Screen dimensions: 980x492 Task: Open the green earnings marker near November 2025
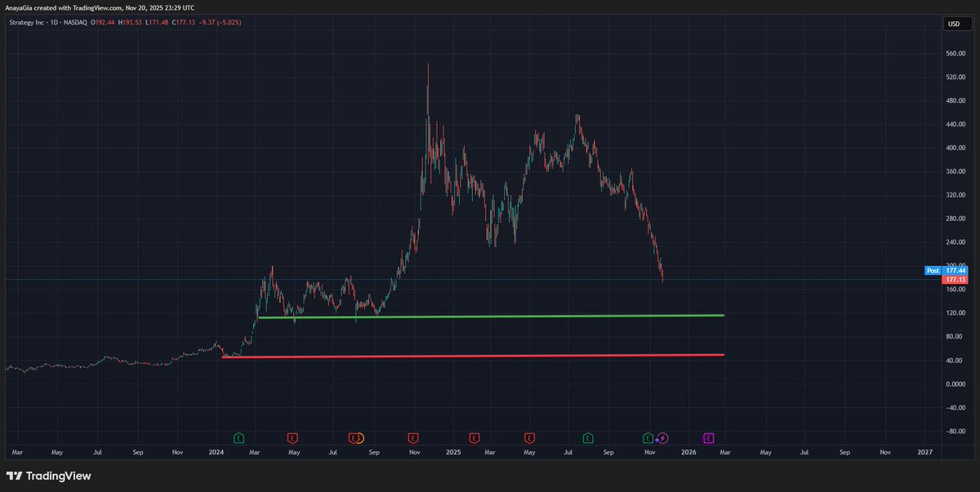point(648,438)
